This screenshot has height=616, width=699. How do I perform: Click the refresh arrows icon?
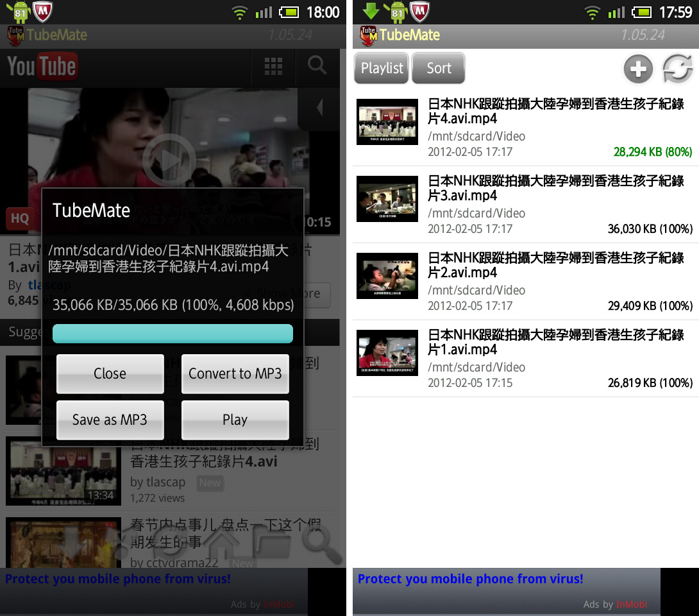tap(678, 69)
